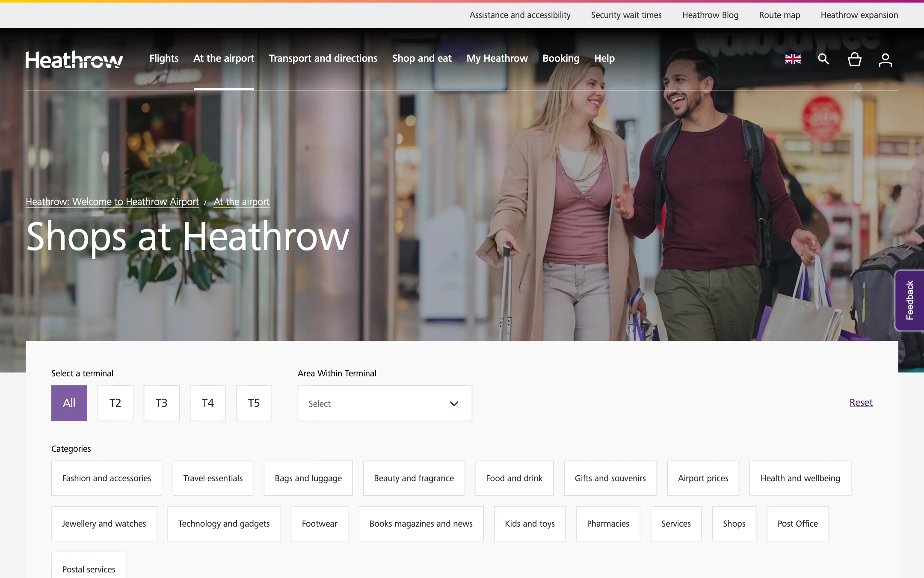Select Food and drink category
The width and height of the screenshot is (924, 578).
pos(514,478)
